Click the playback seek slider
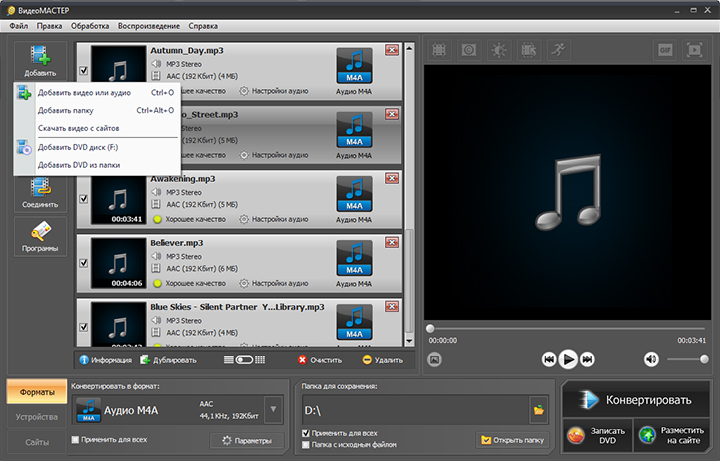720x461 pixels. pyautogui.click(x=567, y=329)
